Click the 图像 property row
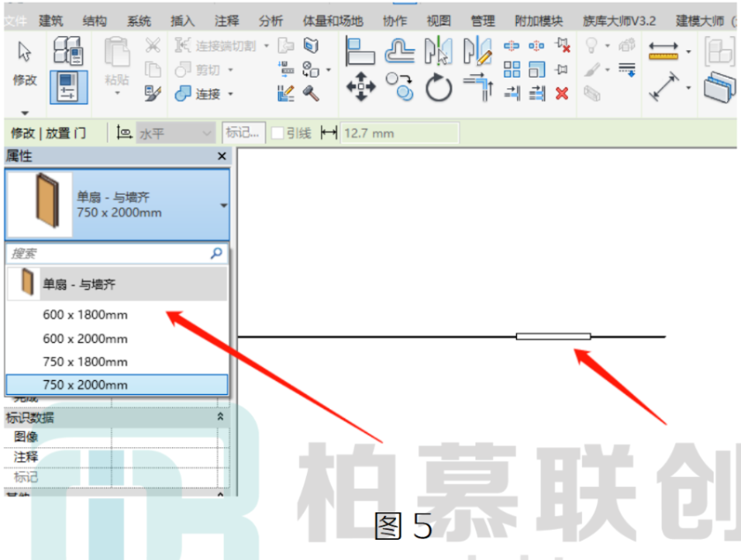The height and width of the screenshot is (560, 741). tap(116, 437)
